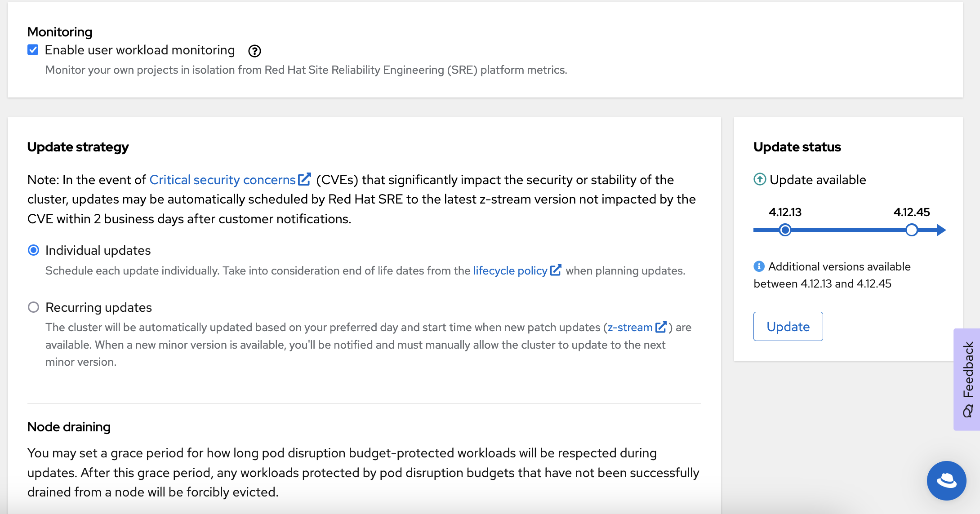The image size is (980, 514).
Task: Open the z-stream link
Action: pyautogui.click(x=630, y=327)
